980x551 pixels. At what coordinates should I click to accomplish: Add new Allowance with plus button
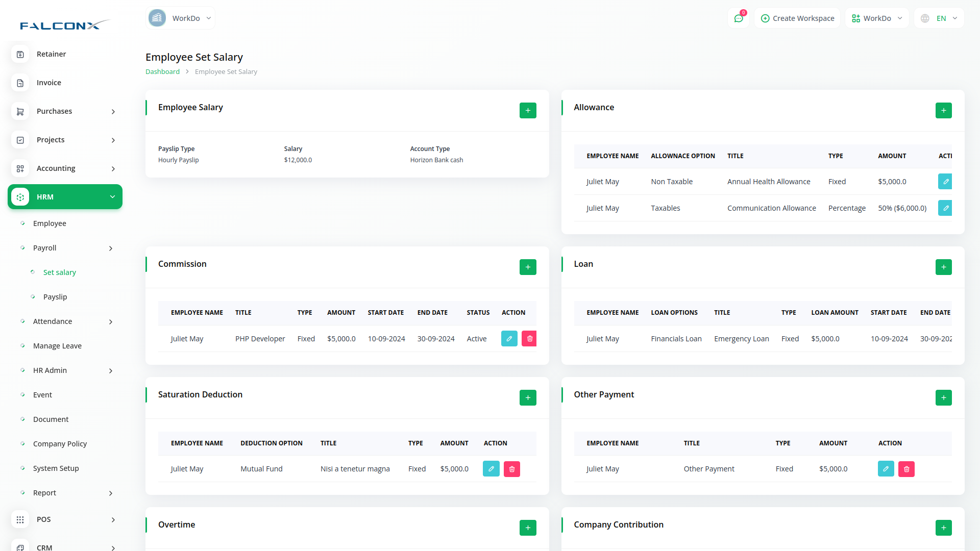(x=943, y=110)
